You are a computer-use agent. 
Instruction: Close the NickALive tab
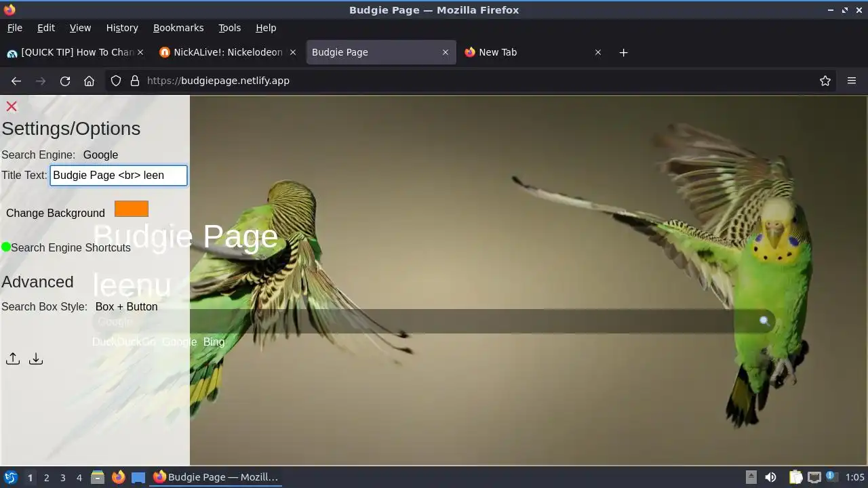293,52
